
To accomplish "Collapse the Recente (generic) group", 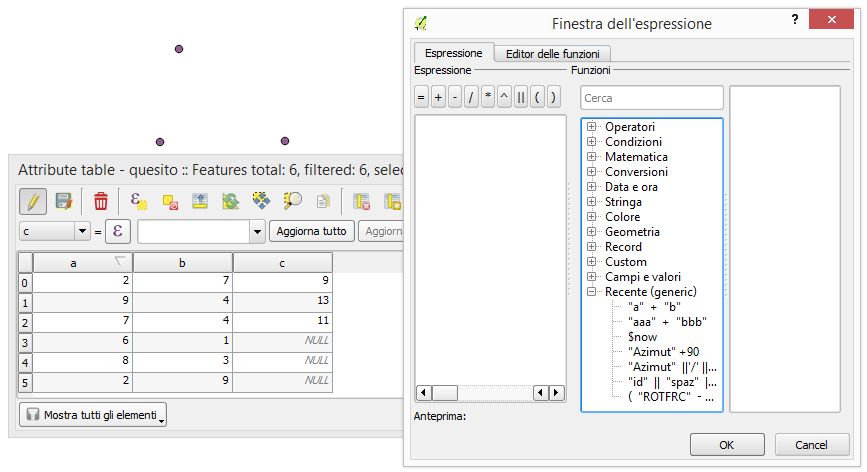I will pos(592,292).
